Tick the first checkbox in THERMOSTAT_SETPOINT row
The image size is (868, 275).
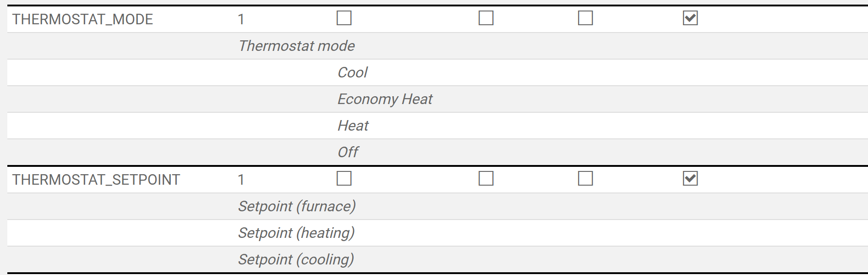coord(344,179)
